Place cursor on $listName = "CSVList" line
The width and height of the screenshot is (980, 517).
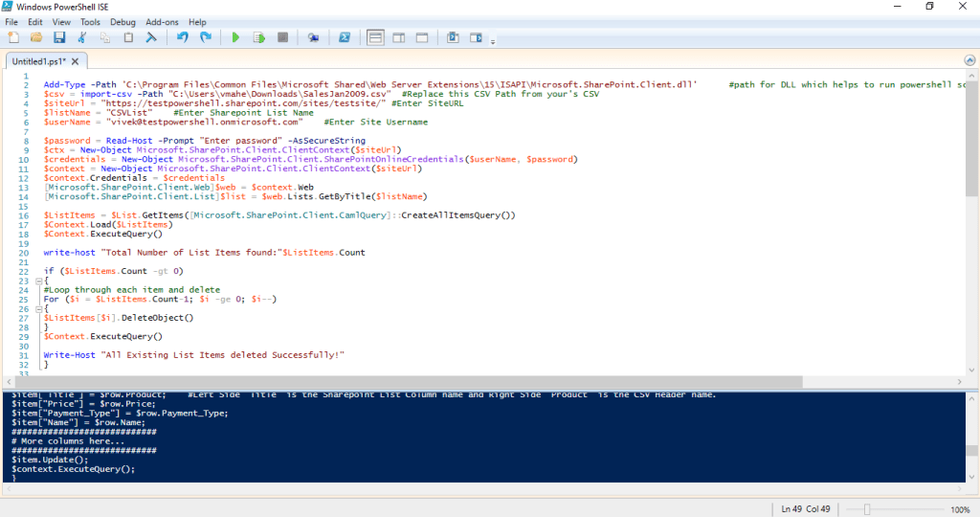[x=178, y=113]
